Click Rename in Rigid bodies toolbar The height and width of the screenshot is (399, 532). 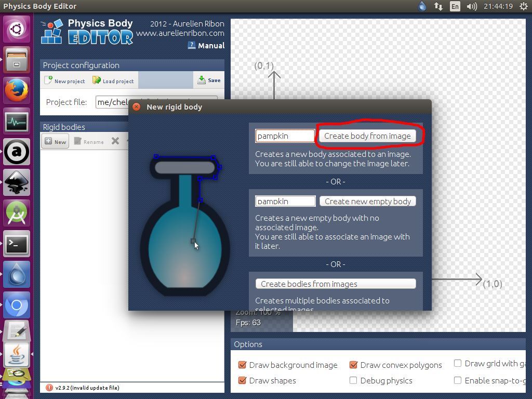89,141
